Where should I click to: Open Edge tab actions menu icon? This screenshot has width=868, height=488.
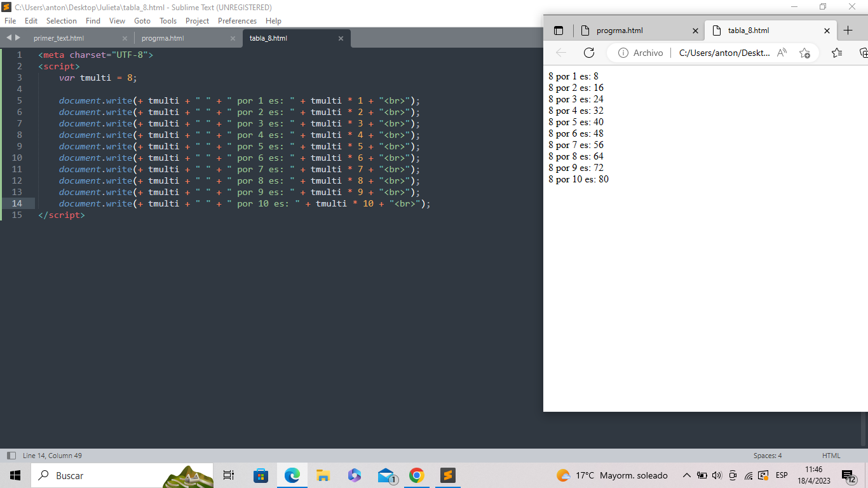[559, 30]
